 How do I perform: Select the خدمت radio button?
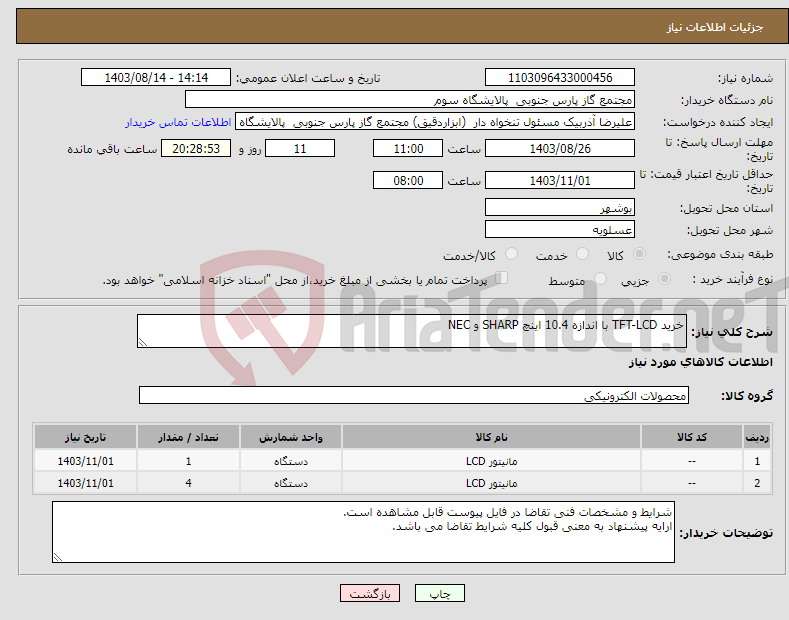pos(582,254)
